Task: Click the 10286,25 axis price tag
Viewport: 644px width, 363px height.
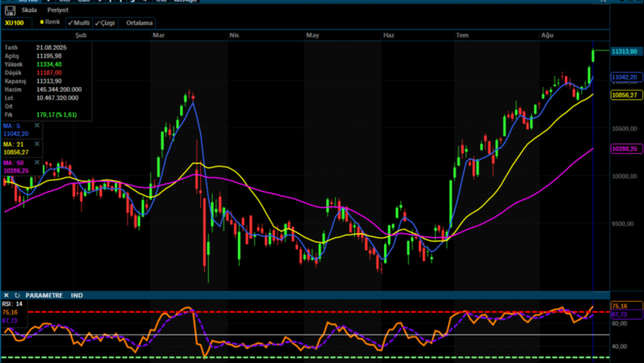Action: pos(625,148)
